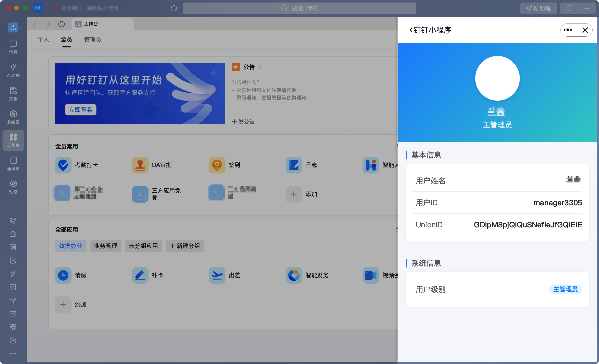Switch to the 个人 tab
The width and height of the screenshot is (599, 364).
coord(43,39)
